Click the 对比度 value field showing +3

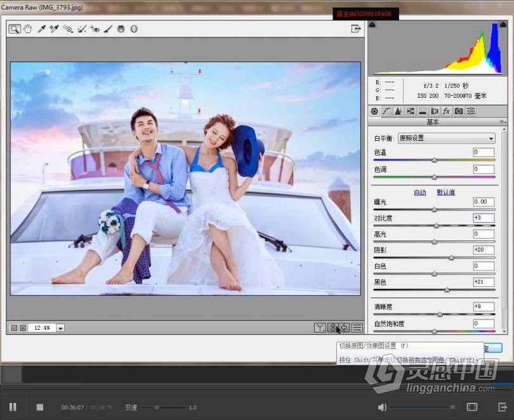484,218
